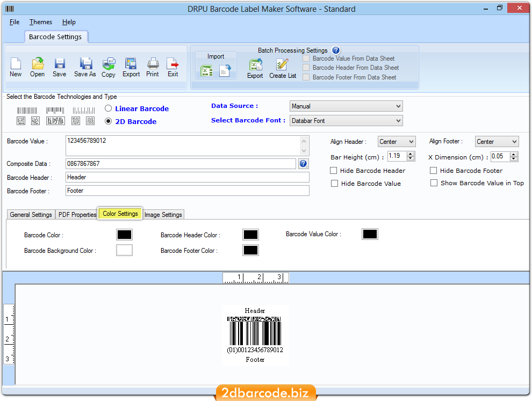Open the Create List tool

click(x=283, y=69)
